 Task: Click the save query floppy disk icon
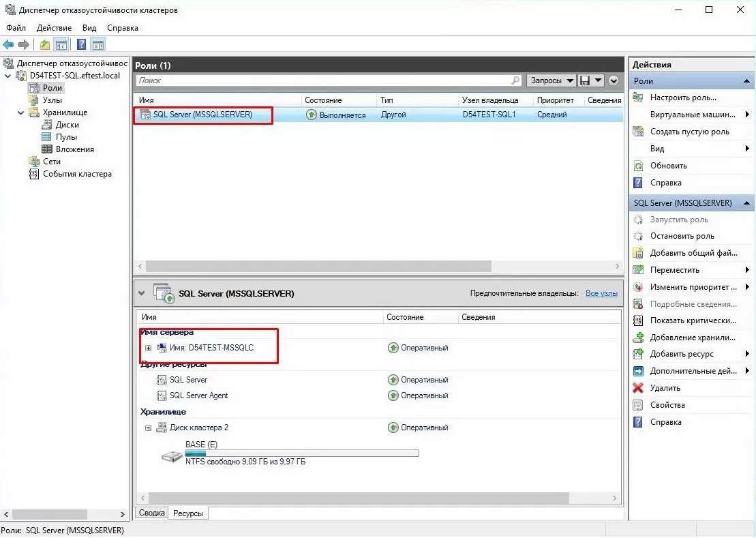click(x=585, y=80)
